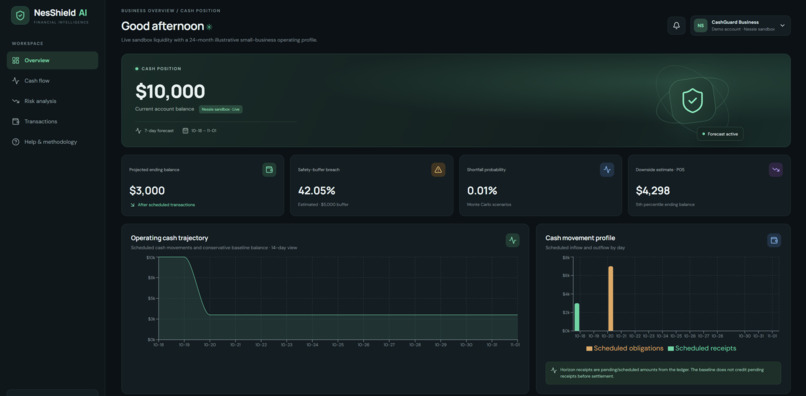Click the Overview grid icon
This screenshot has width=806, height=396.
pyautogui.click(x=15, y=60)
